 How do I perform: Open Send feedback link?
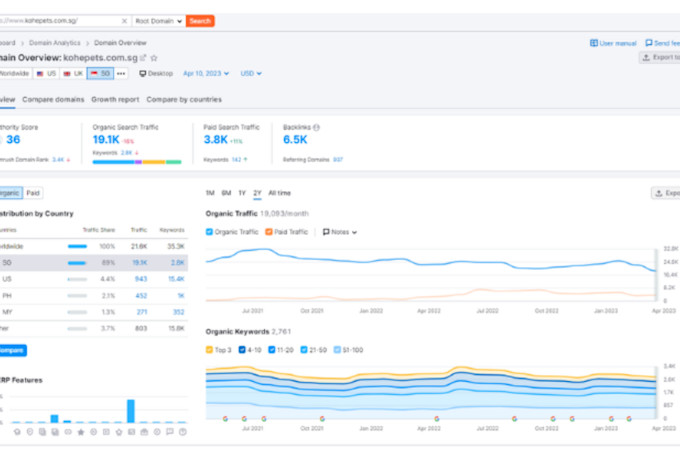(663, 43)
